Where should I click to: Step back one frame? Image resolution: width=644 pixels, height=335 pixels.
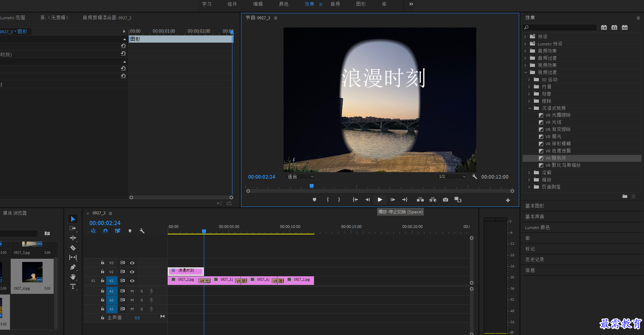(368, 200)
